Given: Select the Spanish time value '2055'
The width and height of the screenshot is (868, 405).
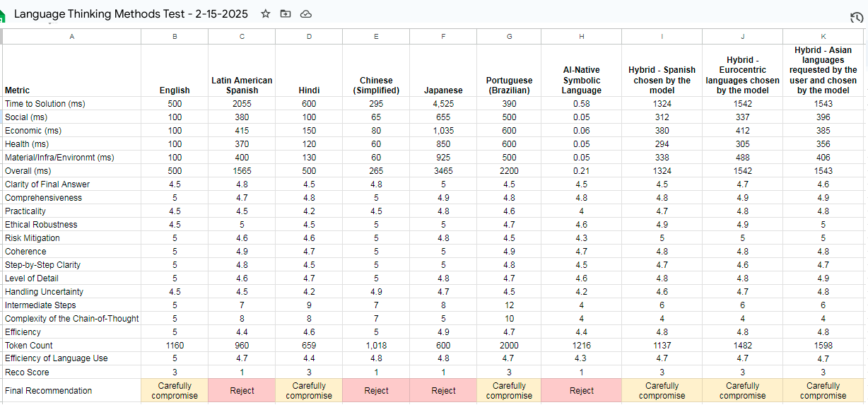Looking at the screenshot, I should pos(242,104).
